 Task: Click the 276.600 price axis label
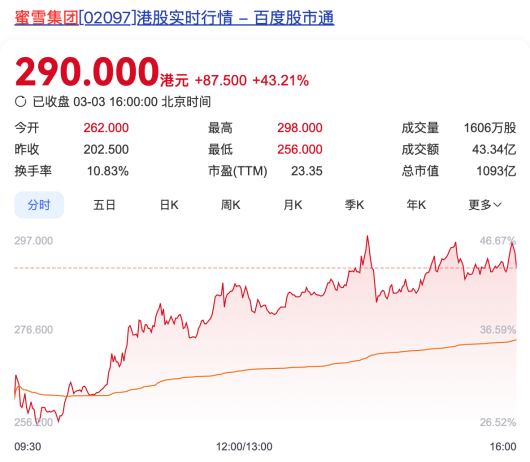click(x=33, y=330)
